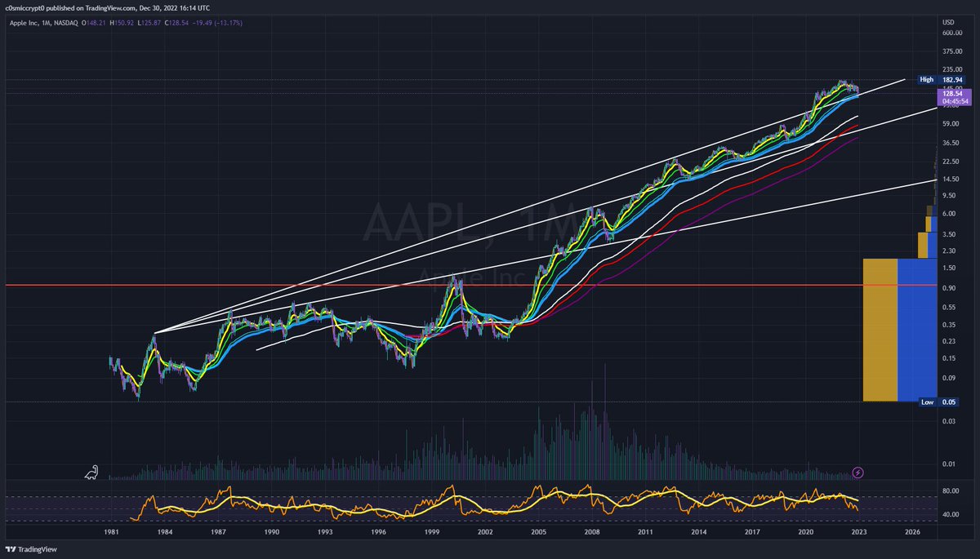Click the purple lightning bolt icon
The image size is (980, 559).
point(858,472)
